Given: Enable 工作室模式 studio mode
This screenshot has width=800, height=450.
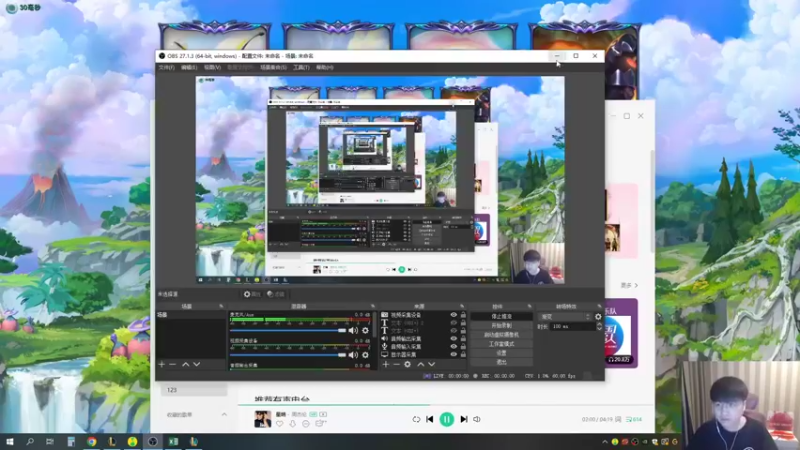Looking at the screenshot, I should coord(502,344).
